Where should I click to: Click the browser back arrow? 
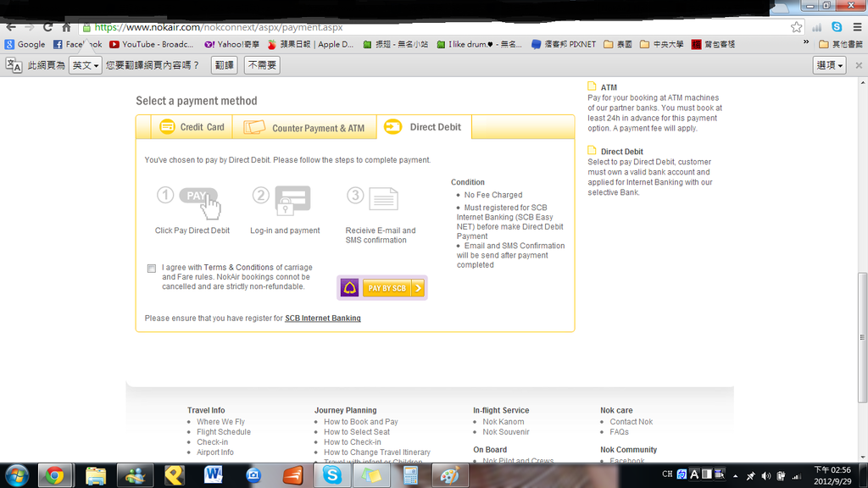(10, 27)
